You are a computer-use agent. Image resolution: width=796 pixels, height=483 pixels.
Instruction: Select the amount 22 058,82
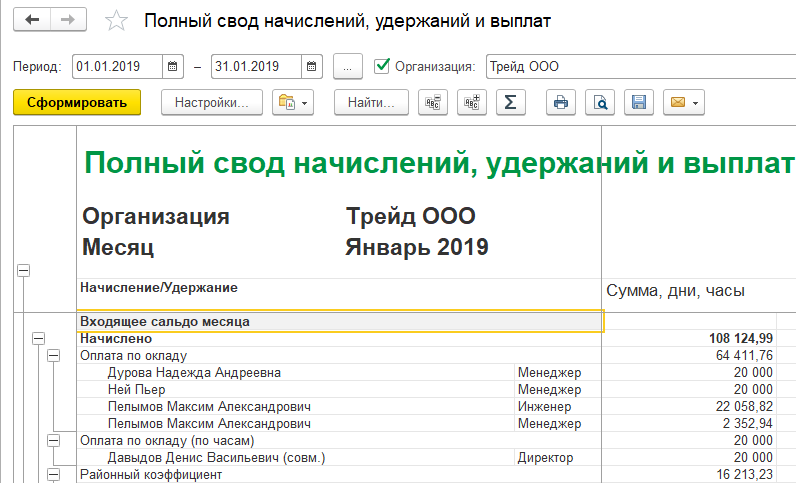point(744,407)
